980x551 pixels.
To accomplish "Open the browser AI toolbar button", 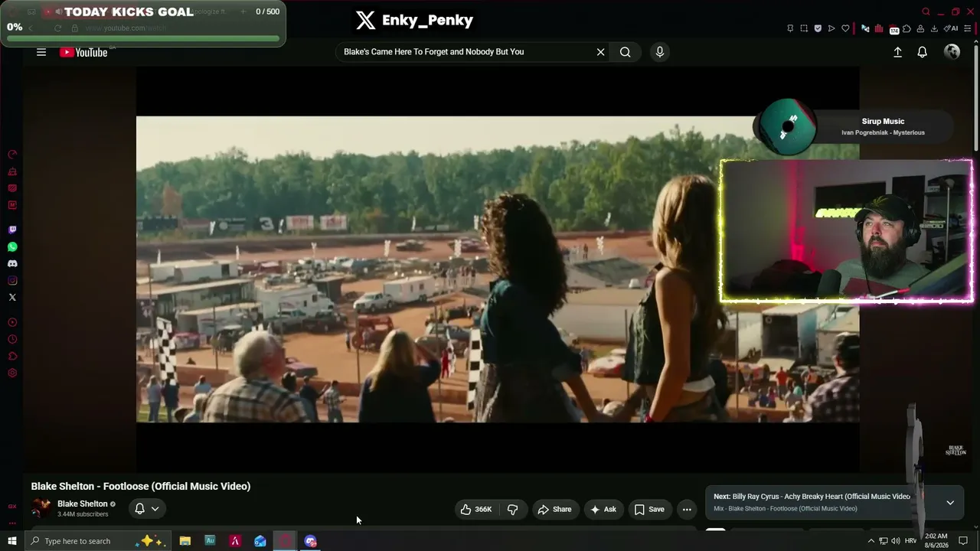I will [951, 28].
